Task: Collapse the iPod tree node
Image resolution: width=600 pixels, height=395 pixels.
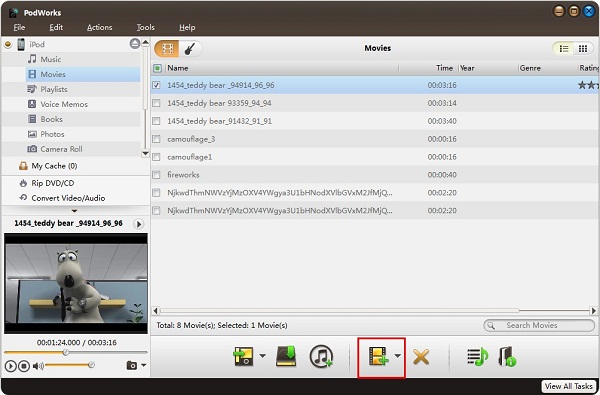Action: (x=8, y=44)
